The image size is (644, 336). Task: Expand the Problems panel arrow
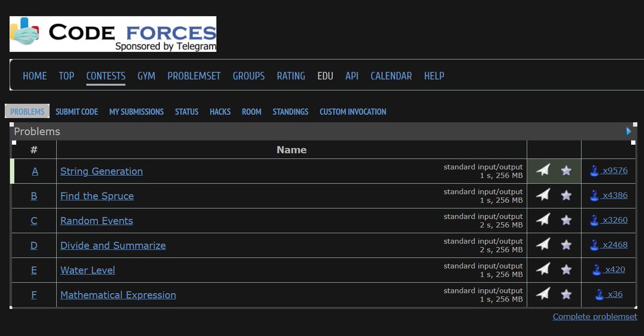(629, 131)
